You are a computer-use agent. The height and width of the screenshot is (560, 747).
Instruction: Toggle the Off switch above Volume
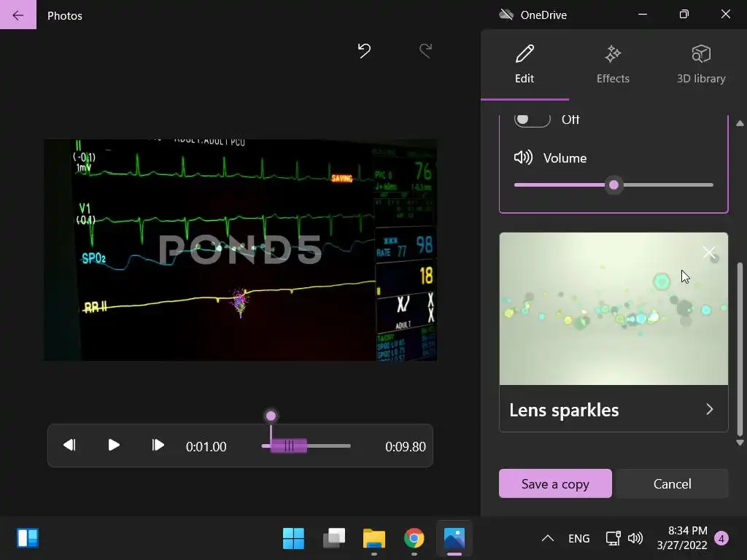532,120
